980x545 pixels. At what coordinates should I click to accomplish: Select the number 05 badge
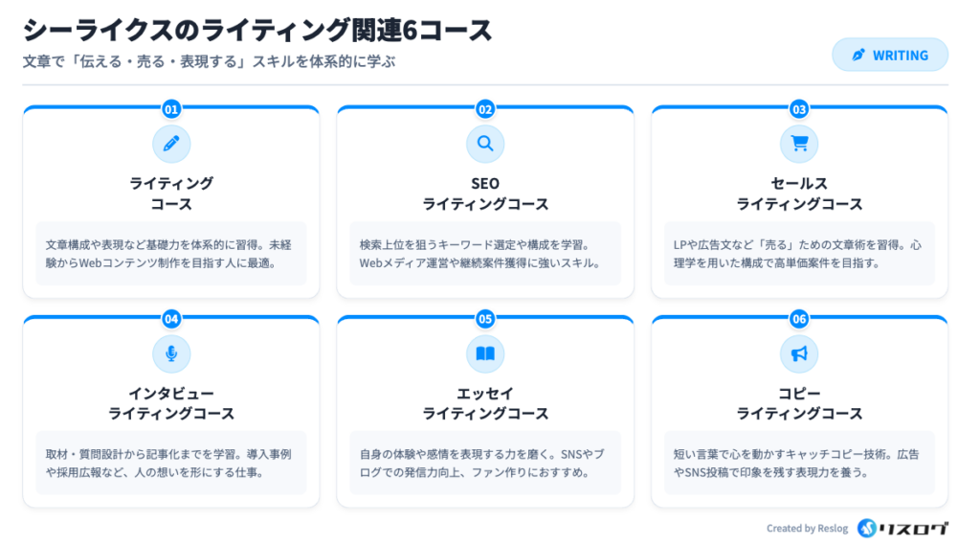coord(485,319)
